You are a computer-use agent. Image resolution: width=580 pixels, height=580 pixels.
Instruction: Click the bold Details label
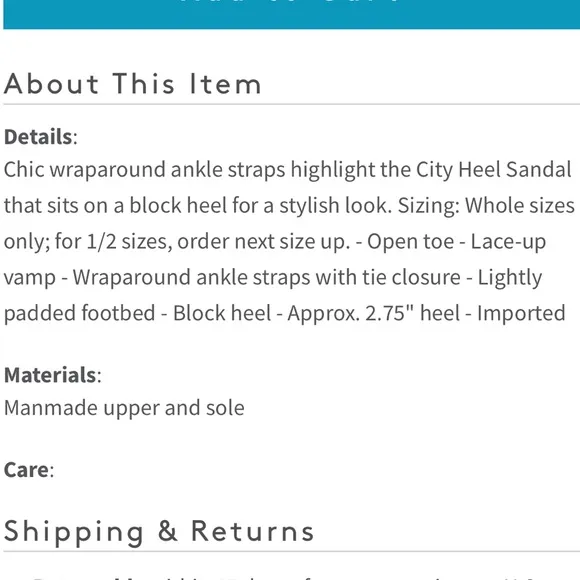pos(38,136)
